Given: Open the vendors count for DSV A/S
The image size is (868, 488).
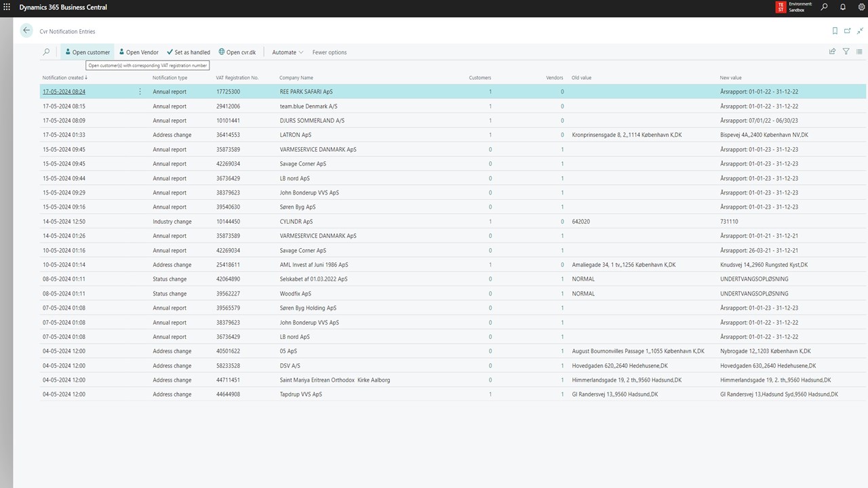Looking at the screenshot, I should (562, 365).
